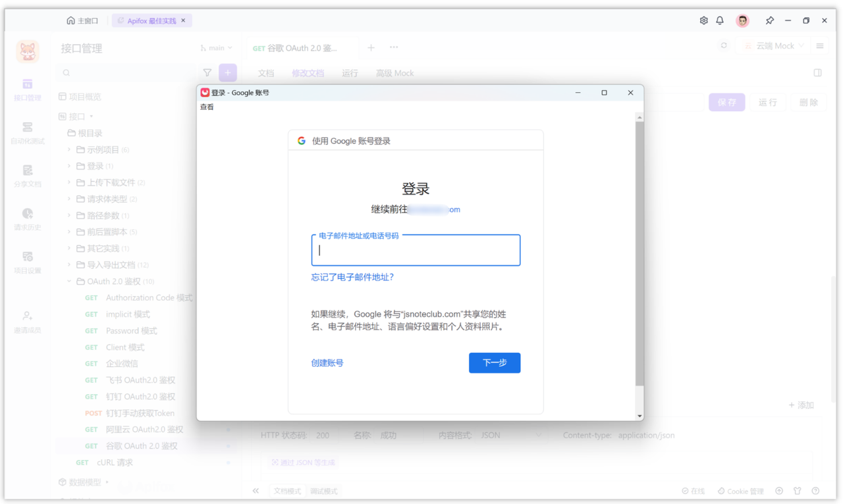The height and width of the screenshot is (504, 843).
Task: Open the 查看 menu in the Google login window
Action: pos(207,106)
